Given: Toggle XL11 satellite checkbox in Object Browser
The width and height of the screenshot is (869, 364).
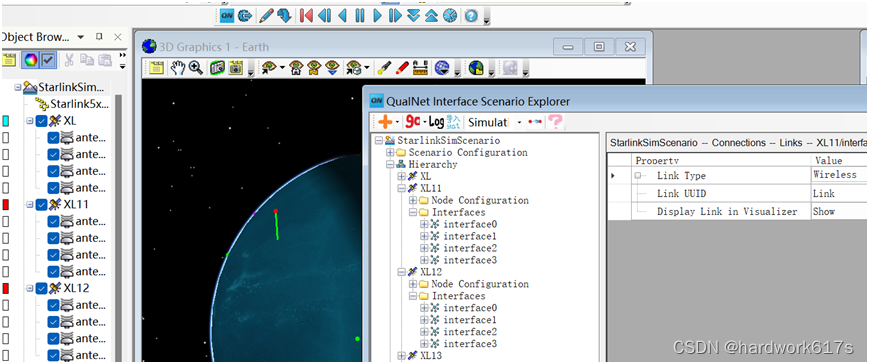Looking at the screenshot, I should (42, 204).
